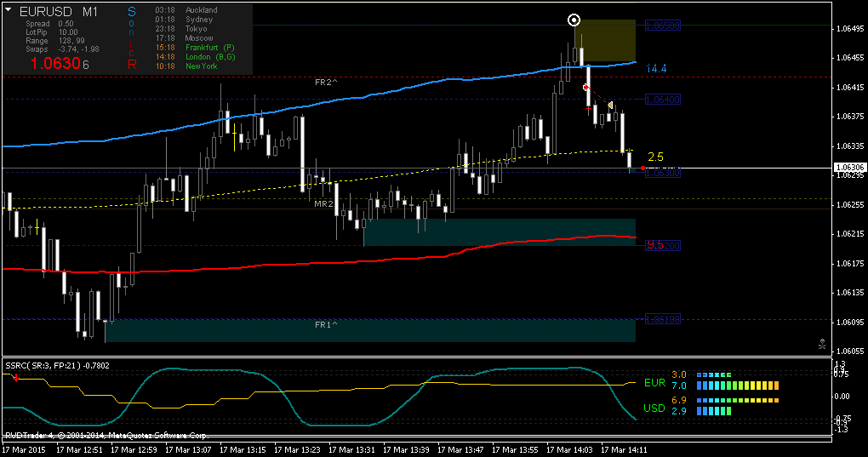
Task: Click the 1.06306 current price tag on axis
Action: pos(850,167)
